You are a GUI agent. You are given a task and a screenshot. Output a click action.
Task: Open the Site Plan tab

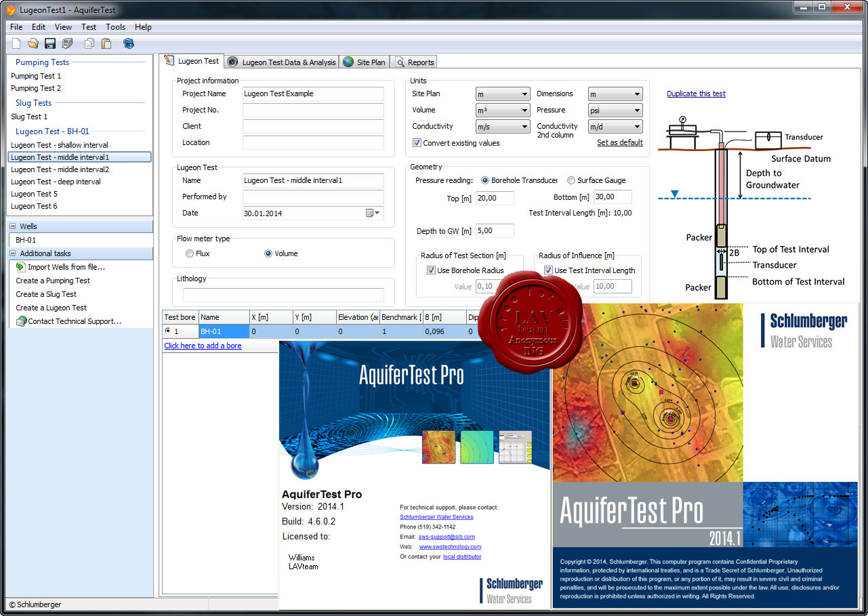(x=365, y=62)
